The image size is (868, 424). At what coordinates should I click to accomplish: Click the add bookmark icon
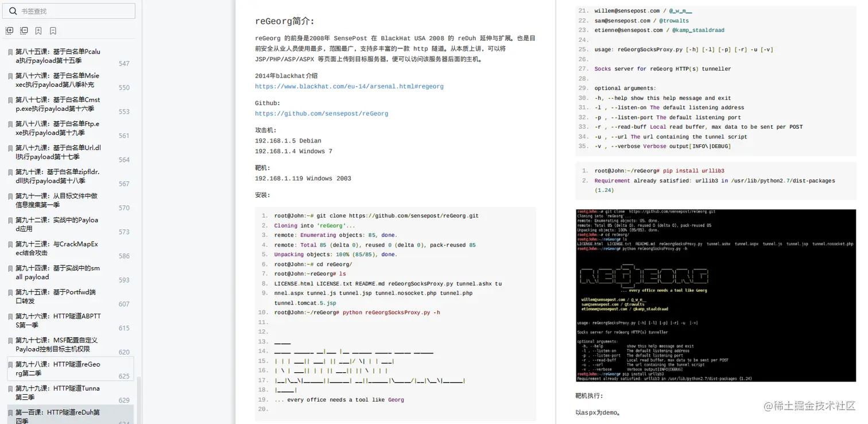pyautogui.click(x=38, y=30)
